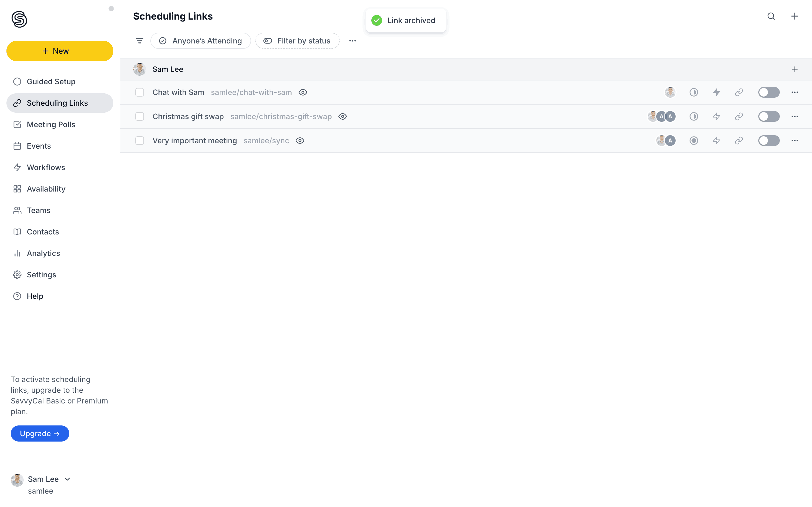Click the yellow New button
Image resolution: width=812 pixels, height=507 pixels.
pos(60,51)
